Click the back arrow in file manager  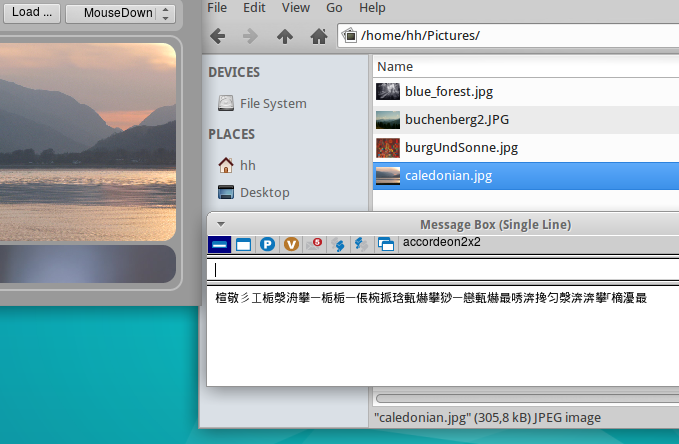pyautogui.click(x=217, y=36)
